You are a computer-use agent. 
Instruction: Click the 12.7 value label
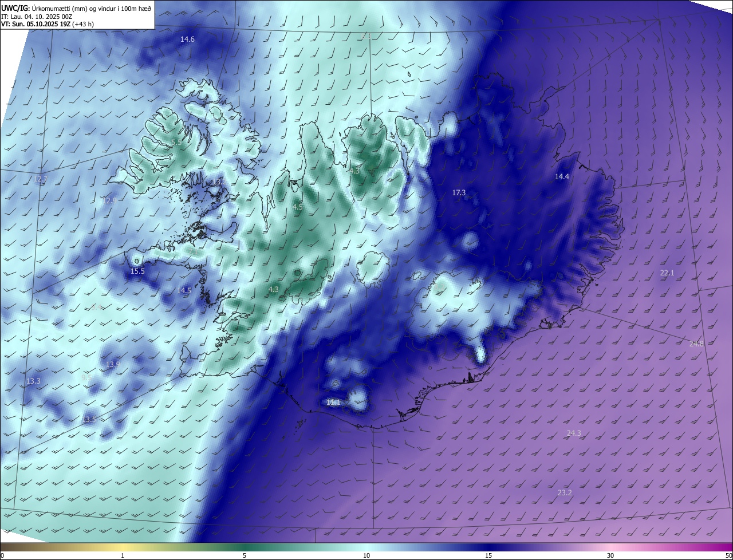[41, 179]
